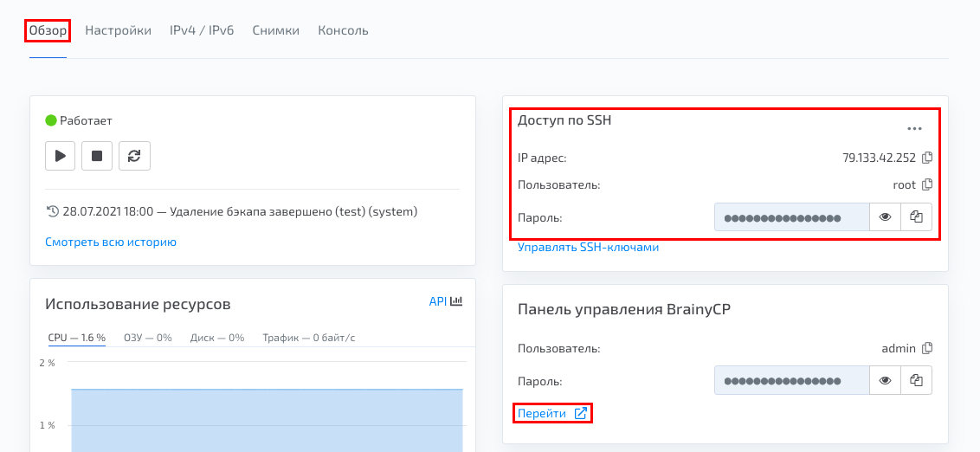Select the ОЗУ — 0% resource tab

(147, 338)
